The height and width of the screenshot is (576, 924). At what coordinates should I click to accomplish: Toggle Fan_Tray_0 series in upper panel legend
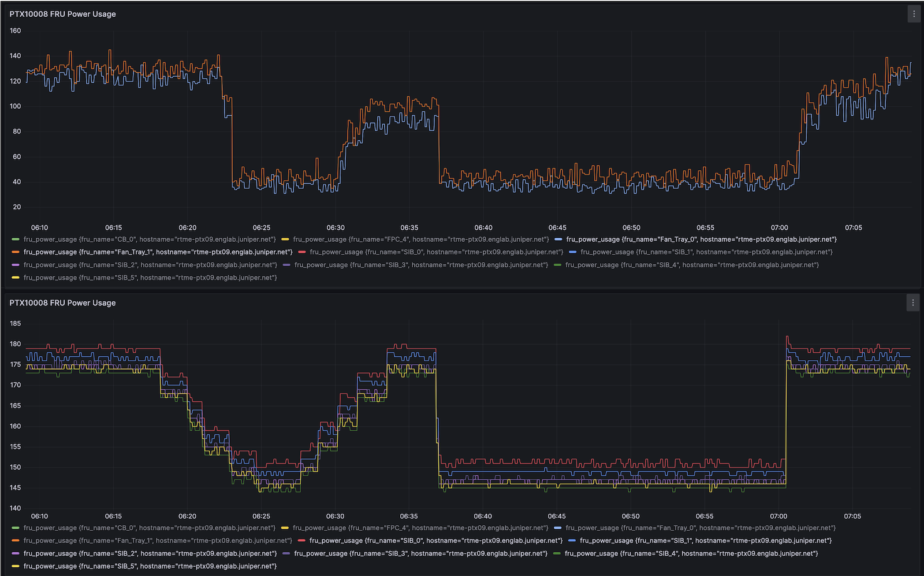(701, 239)
